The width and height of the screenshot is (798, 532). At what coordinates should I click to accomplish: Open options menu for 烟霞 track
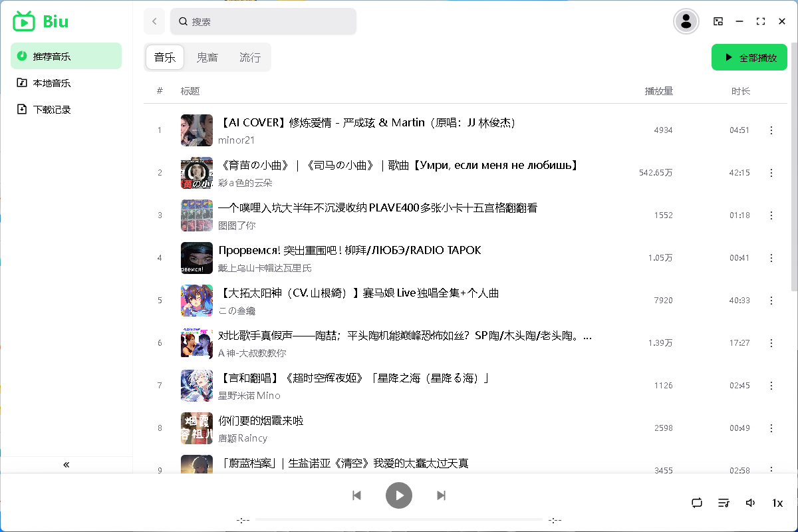point(771,428)
